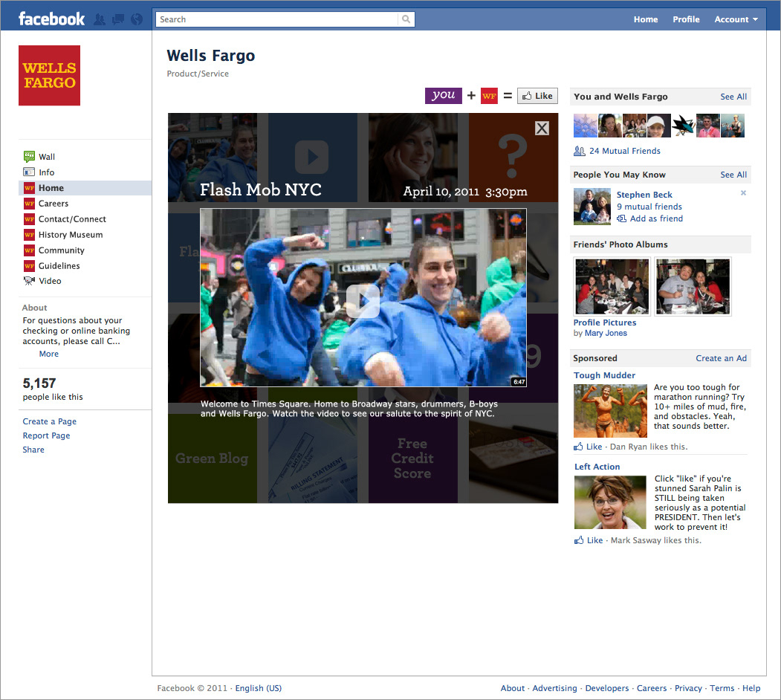Image resolution: width=781 pixels, height=700 pixels.
Task: Click Create an Ad link
Action: (721, 358)
